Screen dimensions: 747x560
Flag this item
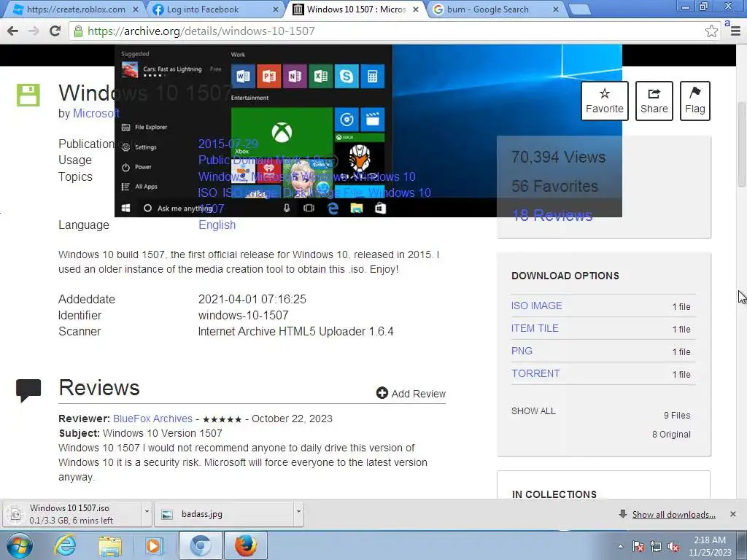[695, 101]
